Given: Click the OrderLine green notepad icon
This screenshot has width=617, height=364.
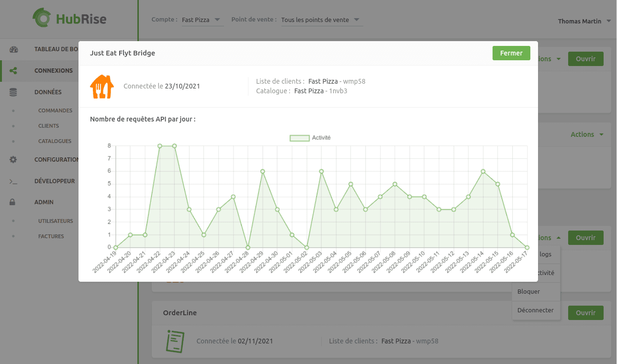Looking at the screenshot, I should [x=175, y=342].
